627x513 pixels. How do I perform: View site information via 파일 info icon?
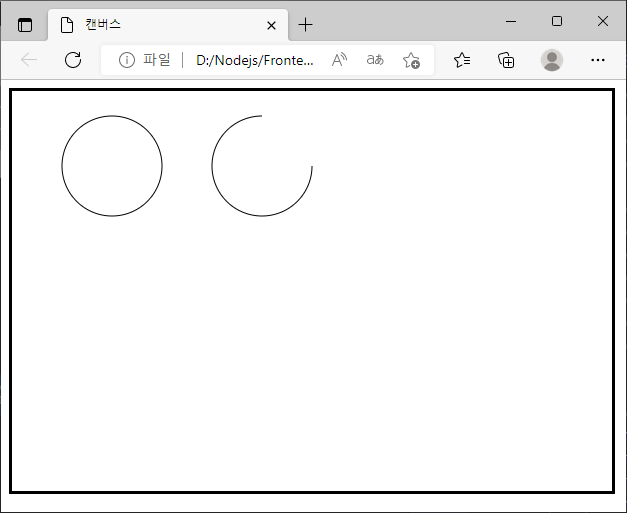pos(127,60)
